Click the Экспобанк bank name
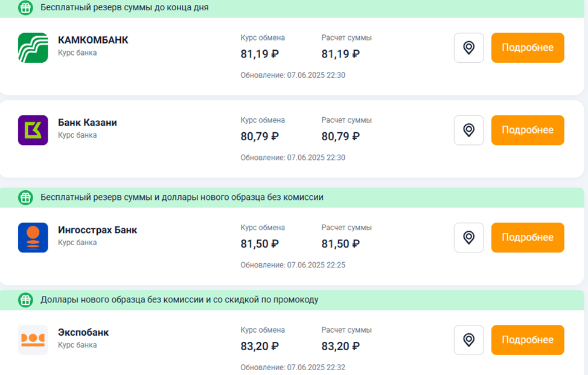The width and height of the screenshot is (588, 375). click(83, 333)
